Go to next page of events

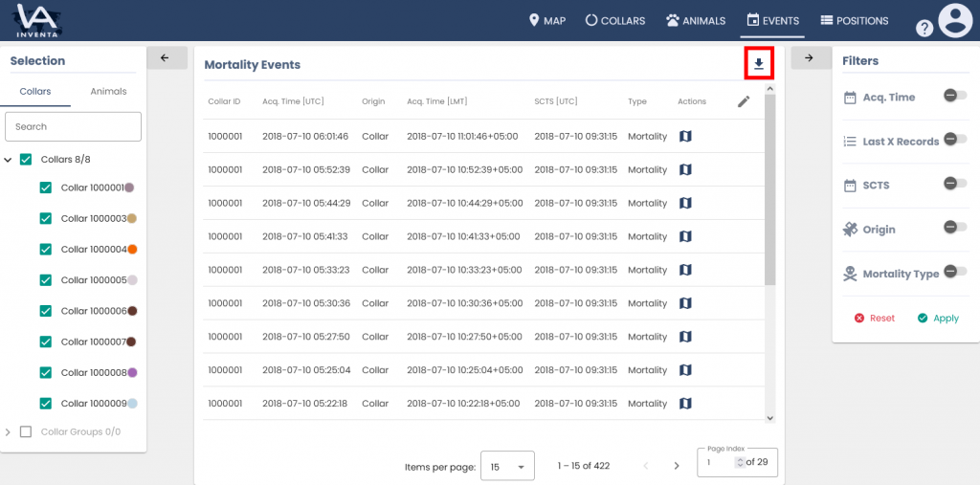tap(677, 466)
